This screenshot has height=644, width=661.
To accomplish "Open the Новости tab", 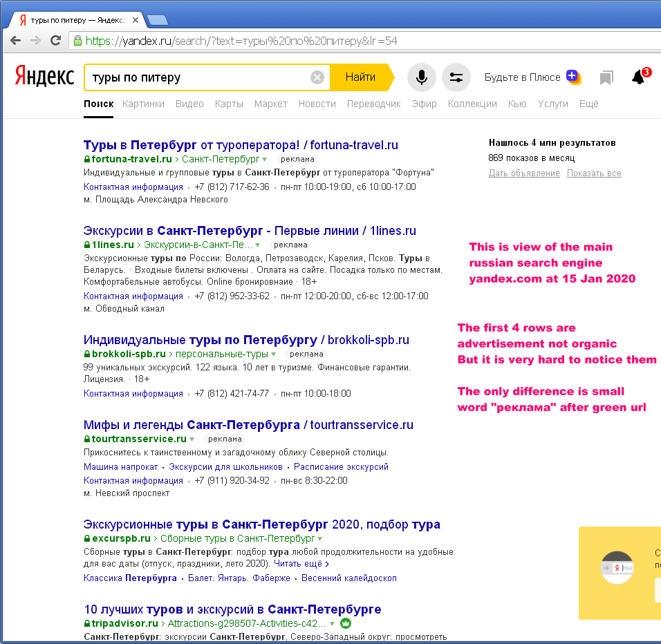I will click(317, 104).
